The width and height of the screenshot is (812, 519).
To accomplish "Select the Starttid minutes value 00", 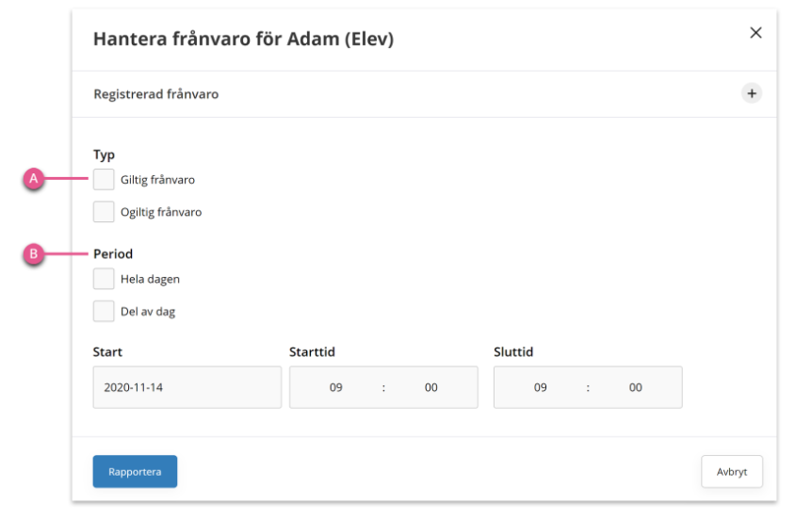I will tap(430, 387).
